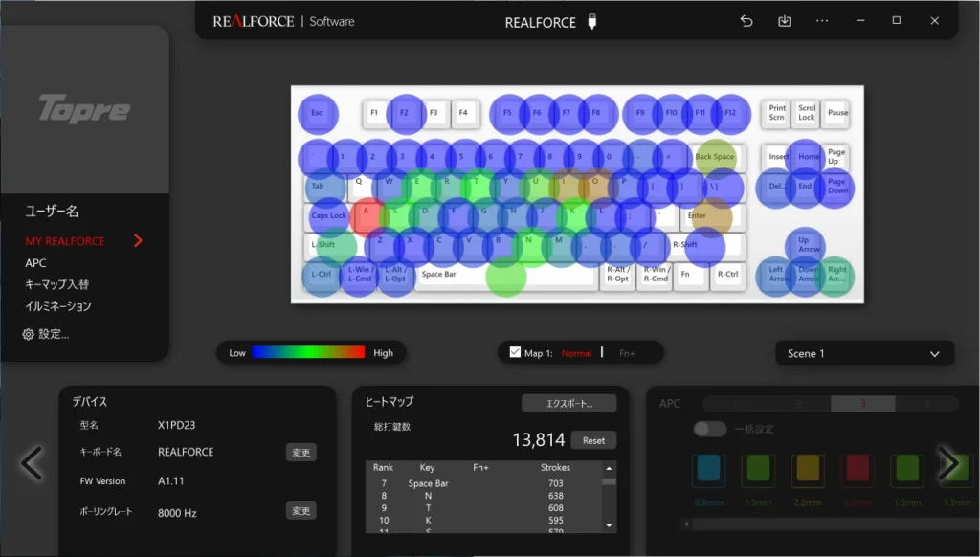Image resolution: width=980 pixels, height=557 pixels.
Task: Click the undo arrow icon in title bar
Action: pyautogui.click(x=746, y=21)
